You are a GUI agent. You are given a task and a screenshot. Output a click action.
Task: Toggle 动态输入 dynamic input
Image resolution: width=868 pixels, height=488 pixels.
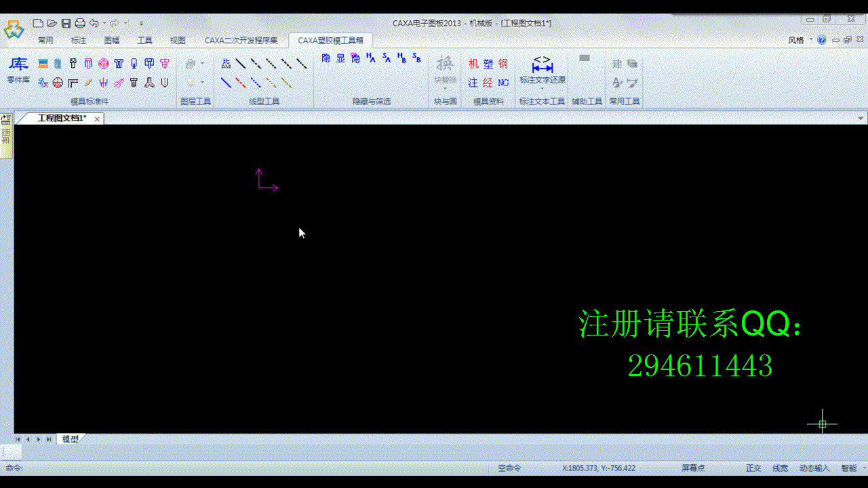(814, 468)
